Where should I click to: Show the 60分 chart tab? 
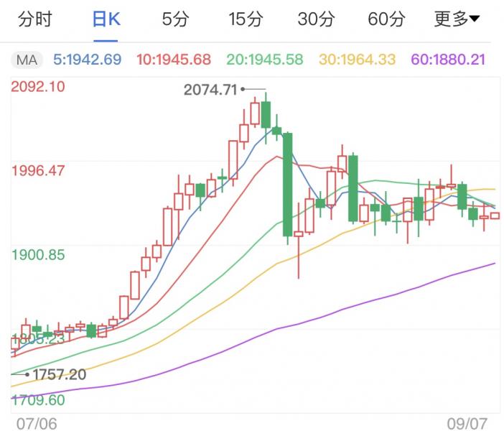[x=386, y=19]
